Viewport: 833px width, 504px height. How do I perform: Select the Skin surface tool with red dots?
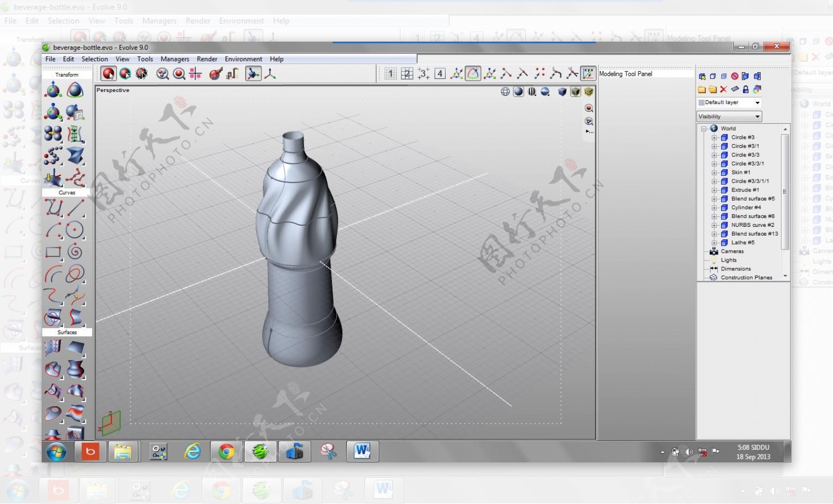(53, 347)
